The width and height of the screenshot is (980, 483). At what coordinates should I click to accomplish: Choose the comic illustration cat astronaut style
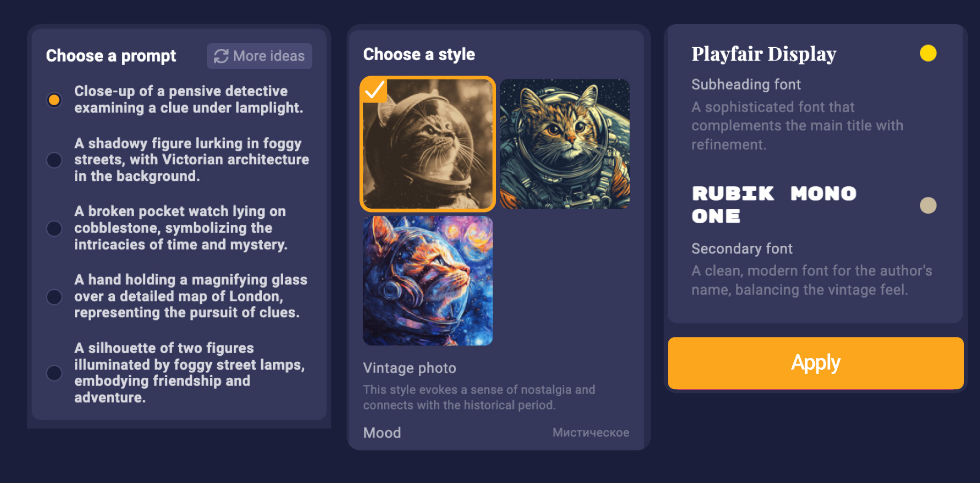click(x=565, y=144)
